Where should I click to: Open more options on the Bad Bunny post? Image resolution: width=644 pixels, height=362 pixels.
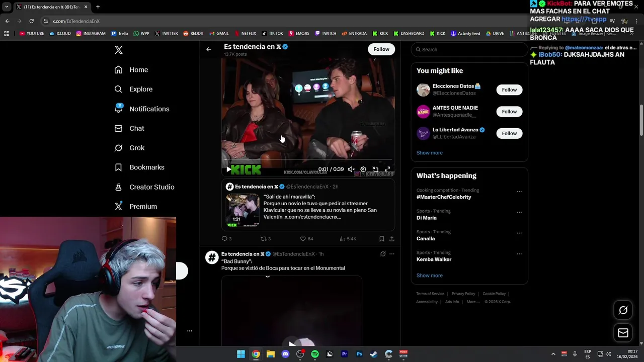pyautogui.click(x=392, y=254)
